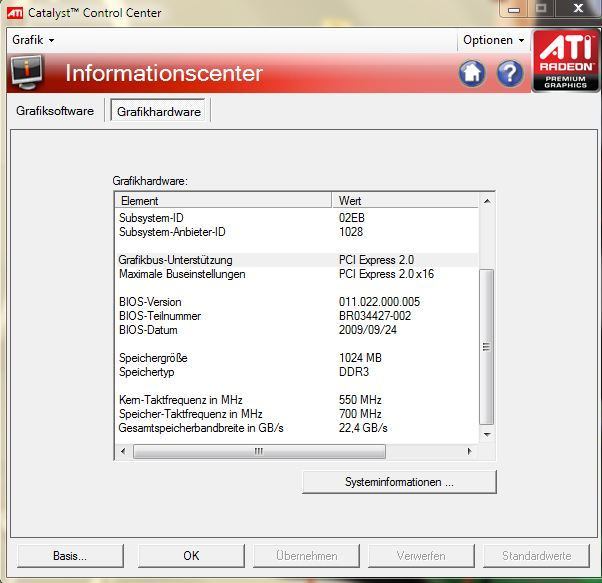The image size is (602, 583).
Task: Select the Grafikhardware tab
Action: pos(159,112)
